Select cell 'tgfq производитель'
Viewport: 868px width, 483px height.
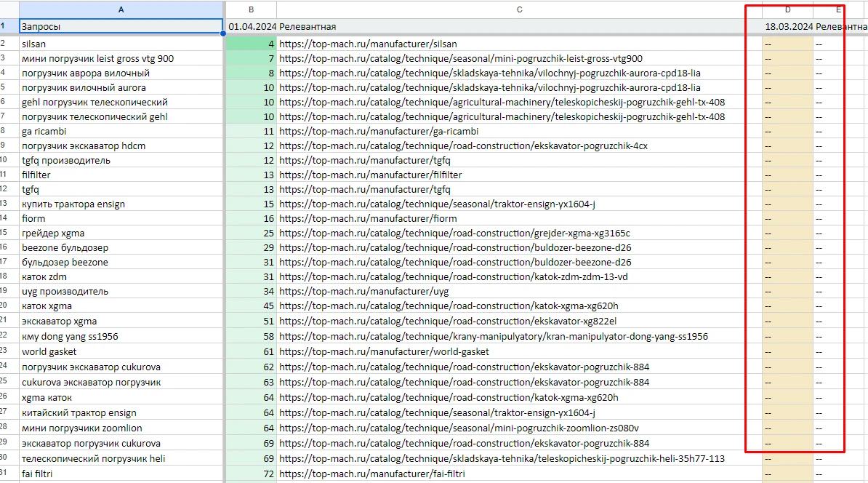pyautogui.click(x=121, y=160)
